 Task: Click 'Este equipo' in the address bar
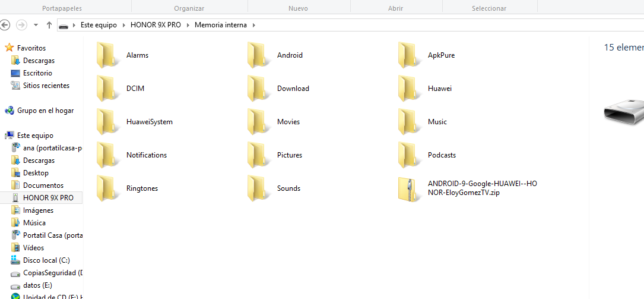pos(99,25)
